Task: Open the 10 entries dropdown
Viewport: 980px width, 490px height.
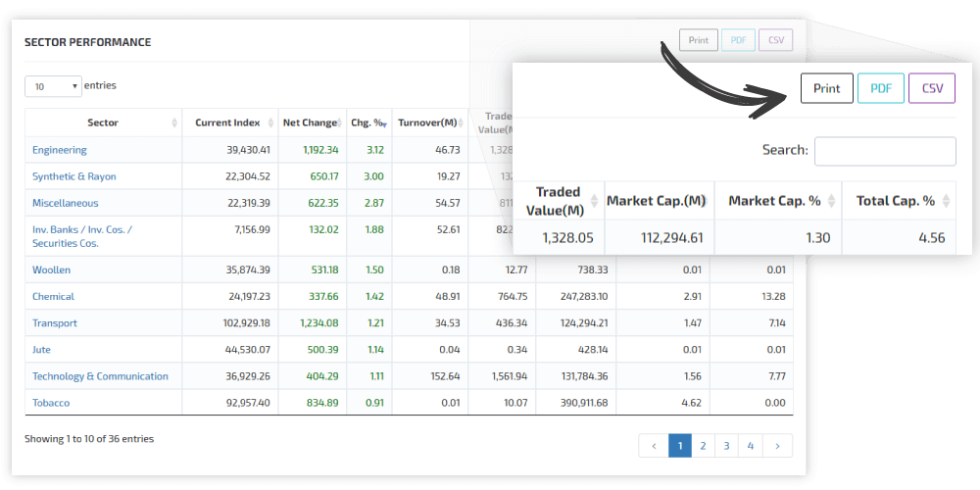Action: coord(53,86)
